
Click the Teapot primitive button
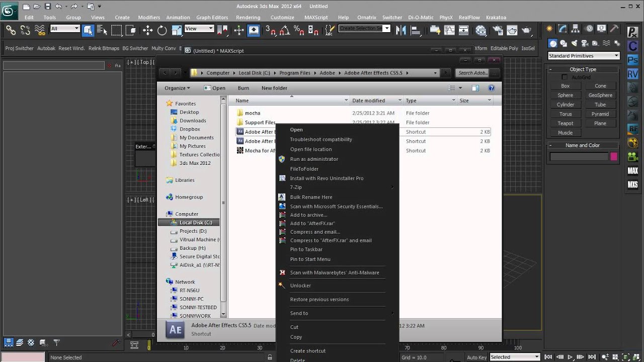click(x=566, y=123)
